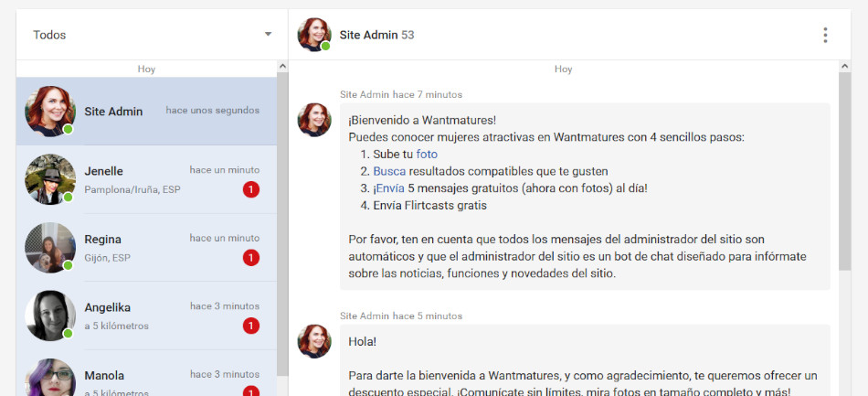This screenshot has height=396, width=868.
Task: Open the Todos conversation filter
Action: click(153, 35)
